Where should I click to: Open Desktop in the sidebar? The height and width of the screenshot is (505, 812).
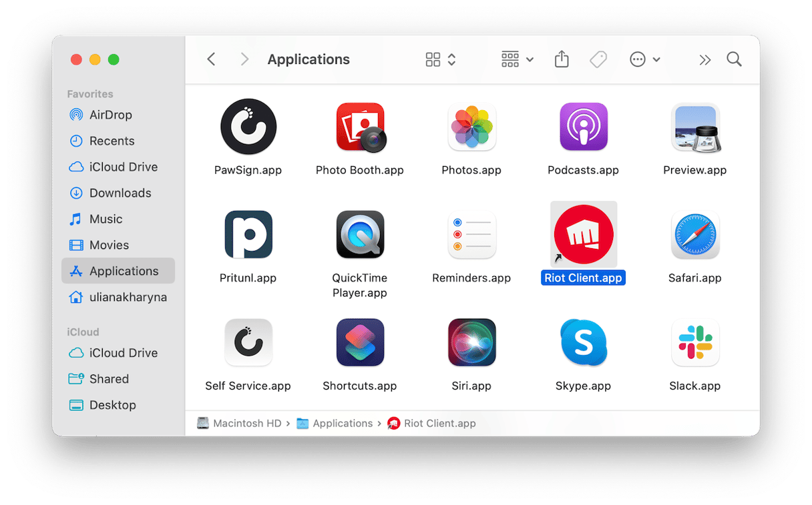(118, 405)
